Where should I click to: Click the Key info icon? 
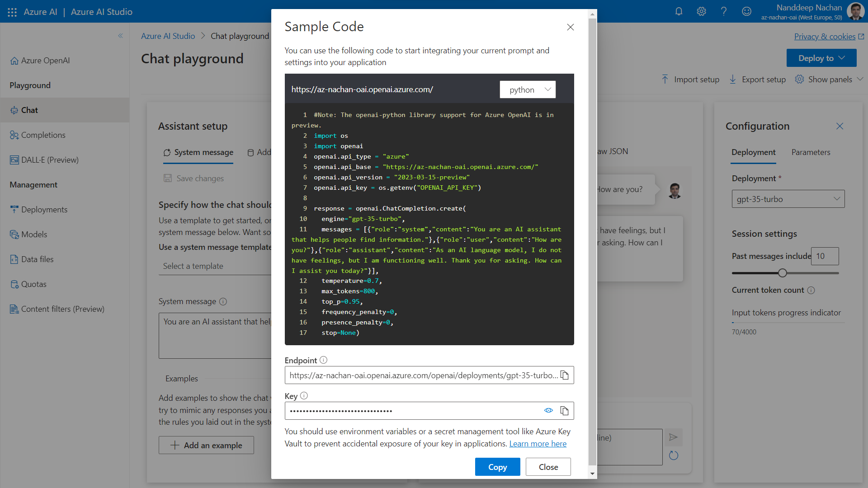click(304, 396)
